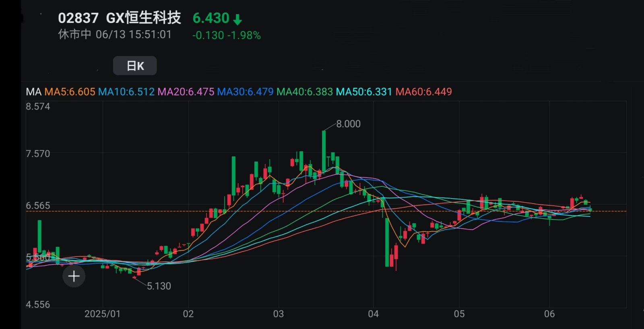Click the MA60:6.449 indicator value
Image resolution: width=644 pixels, height=329 pixels.
(424, 92)
